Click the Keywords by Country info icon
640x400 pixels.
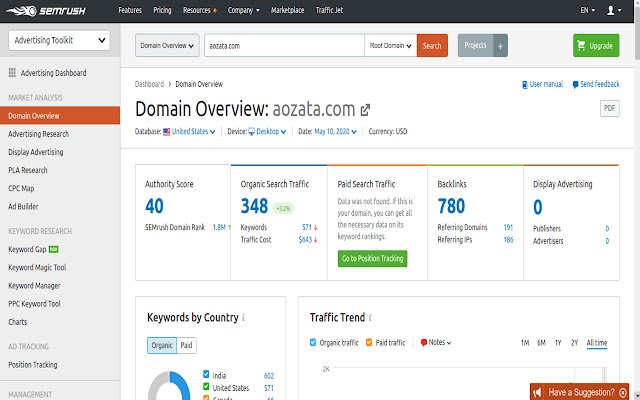tap(244, 318)
